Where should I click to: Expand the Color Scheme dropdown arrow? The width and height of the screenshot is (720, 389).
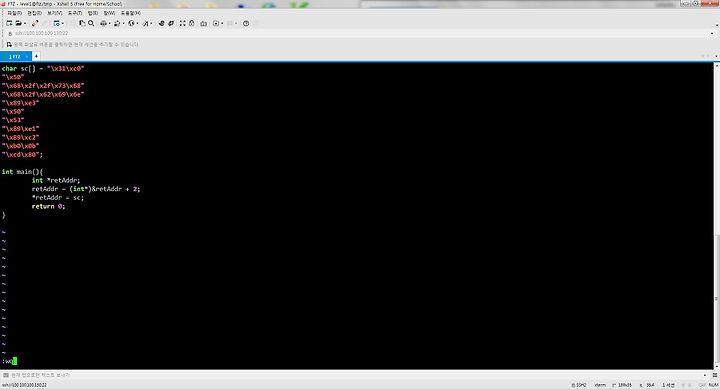pyautogui.click(x=124, y=23)
